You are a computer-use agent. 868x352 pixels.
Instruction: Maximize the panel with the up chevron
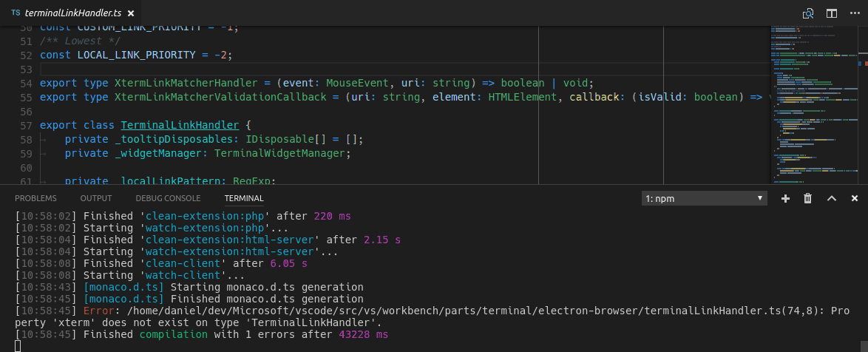coord(831,198)
